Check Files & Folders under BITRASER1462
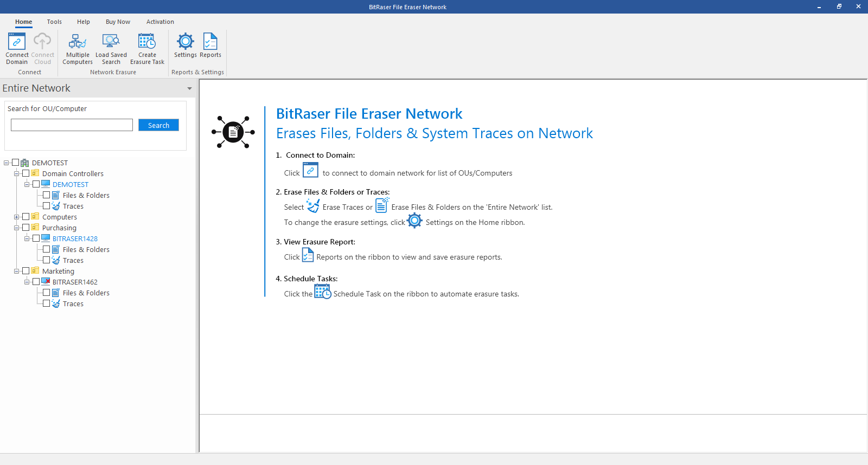Viewport: 868px width, 465px height. [46, 293]
